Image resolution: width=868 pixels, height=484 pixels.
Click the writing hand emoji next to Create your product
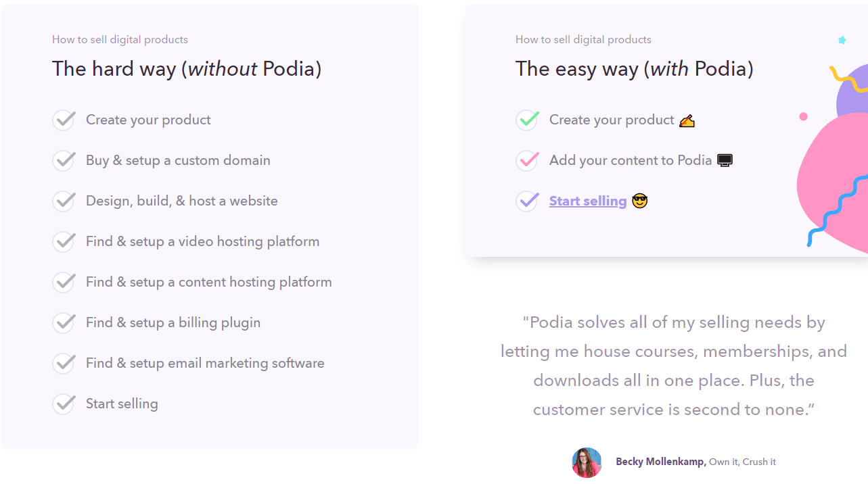(x=686, y=120)
